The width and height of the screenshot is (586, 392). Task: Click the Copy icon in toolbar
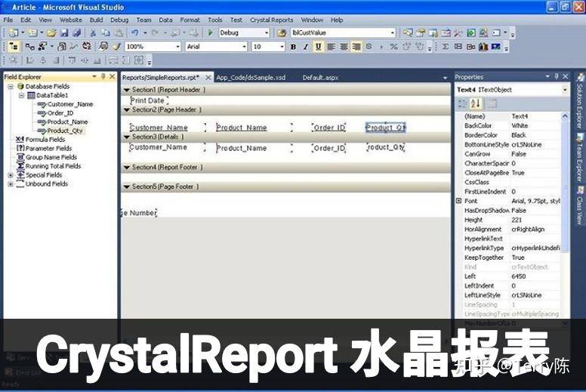(x=106, y=33)
